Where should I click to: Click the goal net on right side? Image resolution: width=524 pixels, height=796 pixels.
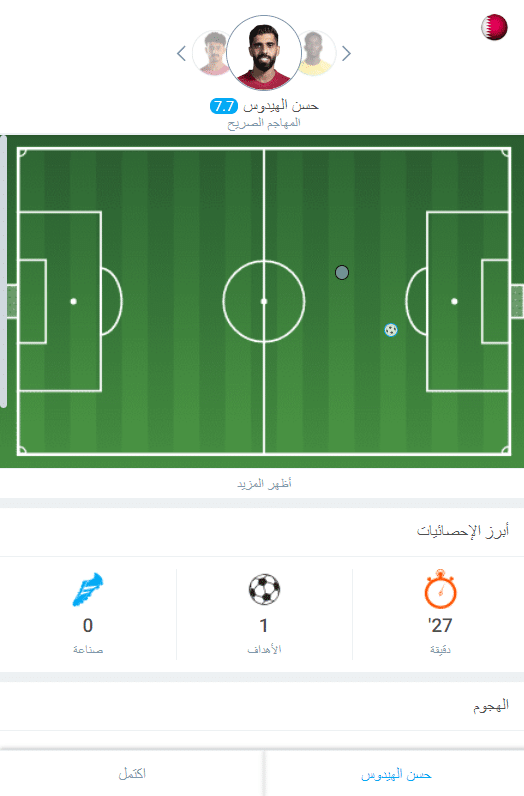[x=517, y=302]
